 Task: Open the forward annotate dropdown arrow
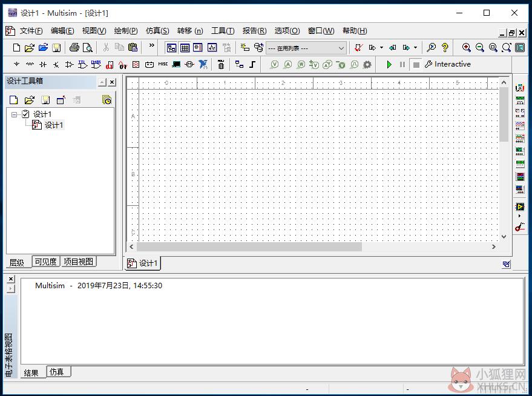point(415,48)
